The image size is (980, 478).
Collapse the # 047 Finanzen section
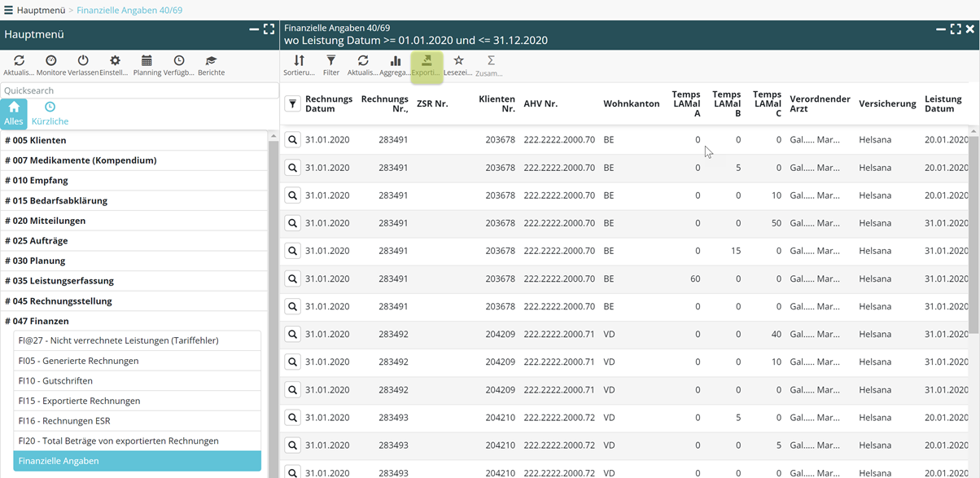37,321
